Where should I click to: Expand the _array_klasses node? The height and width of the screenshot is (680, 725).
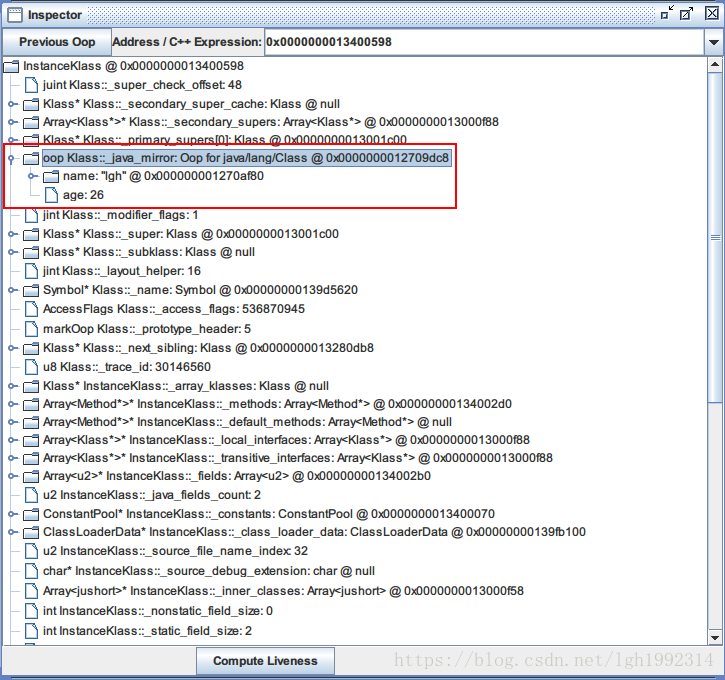tap(12, 386)
